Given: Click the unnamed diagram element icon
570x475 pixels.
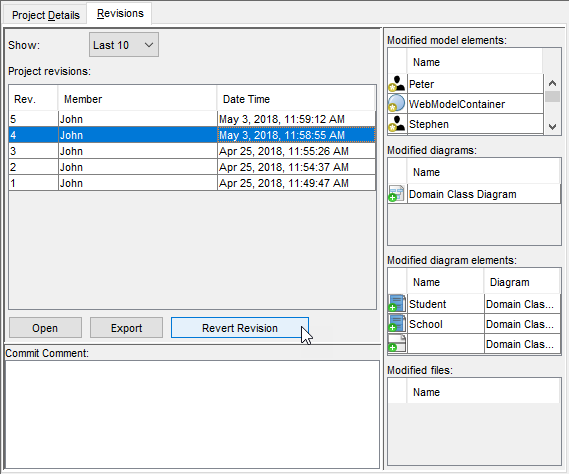Looking at the screenshot, I should coord(397,343).
